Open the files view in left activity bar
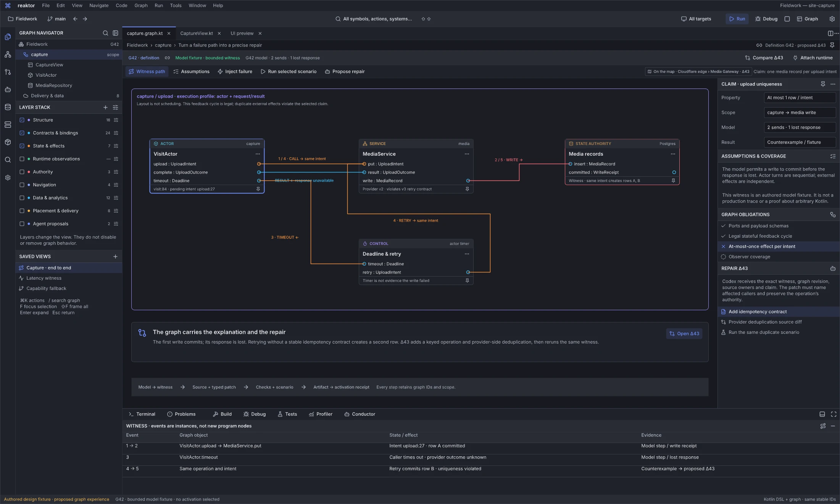The height and width of the screenshot is (504, 840). pos(8,37)
